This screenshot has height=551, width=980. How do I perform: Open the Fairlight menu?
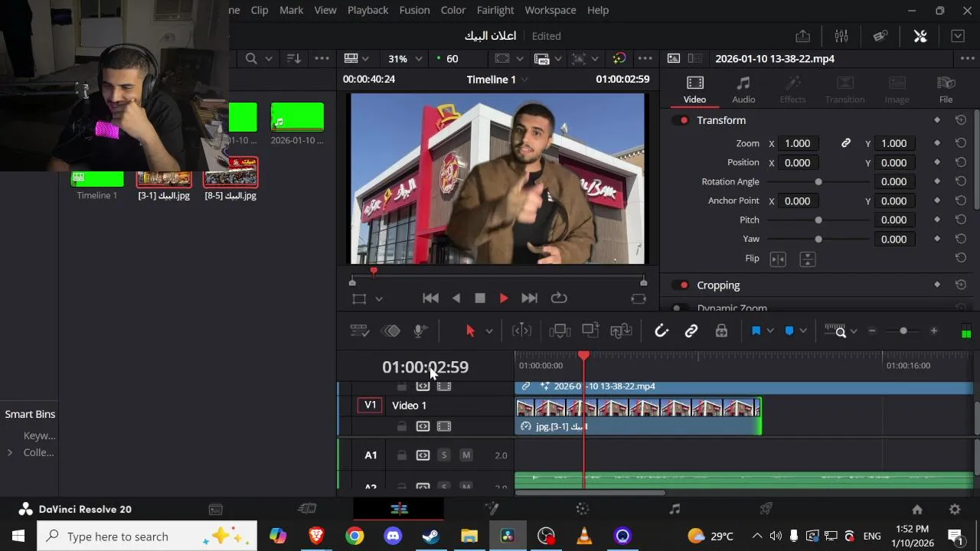pos(495,10)
